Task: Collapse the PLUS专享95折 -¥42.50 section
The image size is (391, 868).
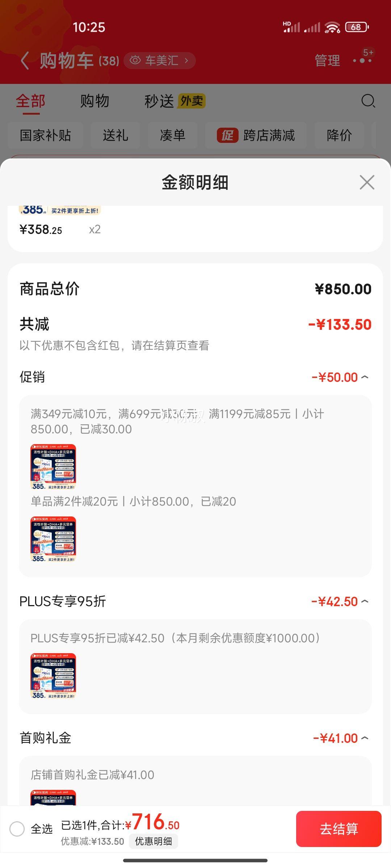Action: (365, 601)
